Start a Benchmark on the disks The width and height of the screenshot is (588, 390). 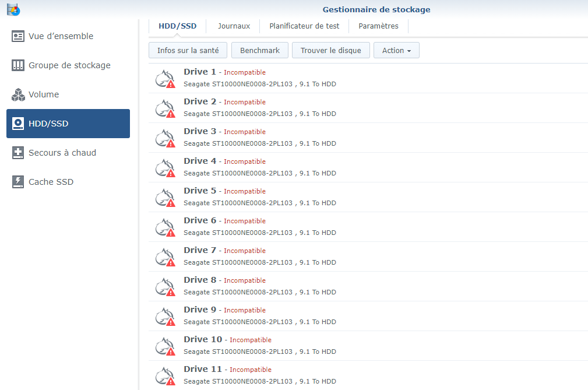[259, 50]
